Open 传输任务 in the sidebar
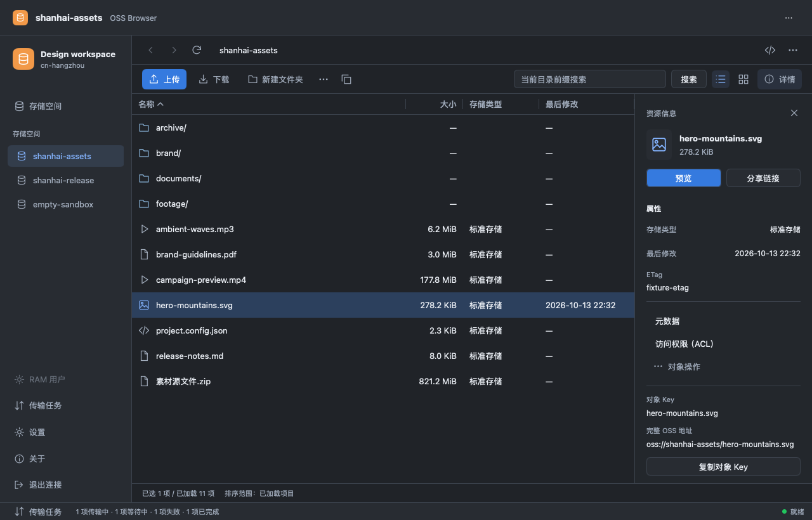812x520 pixels. (65, 405)
